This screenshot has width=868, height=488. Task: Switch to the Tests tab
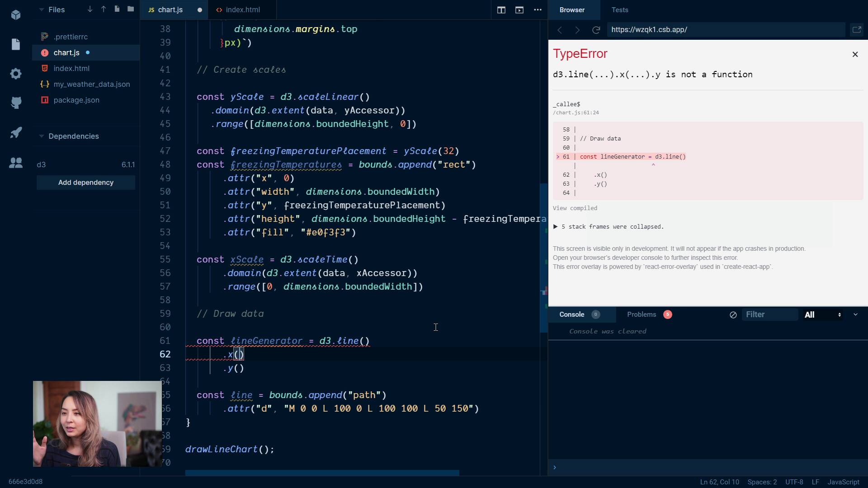pyautogui.click(x=619, y=10)
